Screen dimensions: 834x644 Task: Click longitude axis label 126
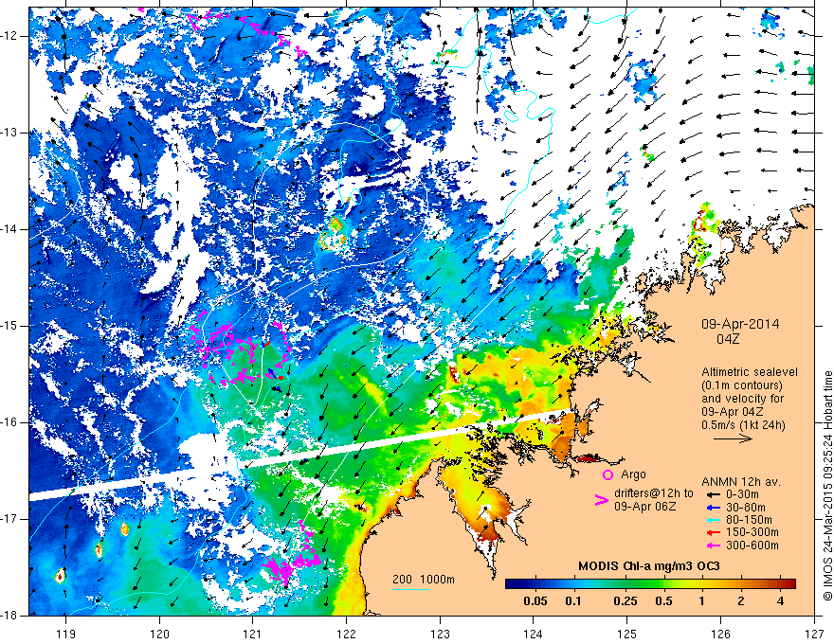click(x=720, y=634)
